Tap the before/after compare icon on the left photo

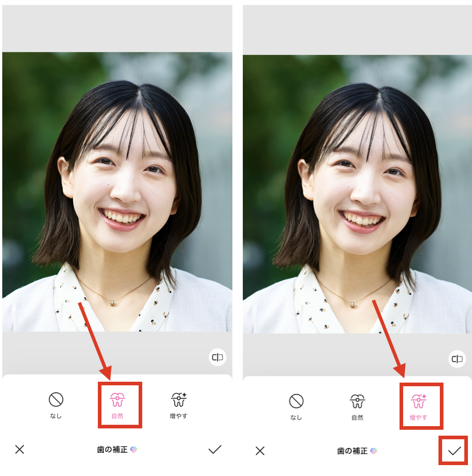[217, 358]
